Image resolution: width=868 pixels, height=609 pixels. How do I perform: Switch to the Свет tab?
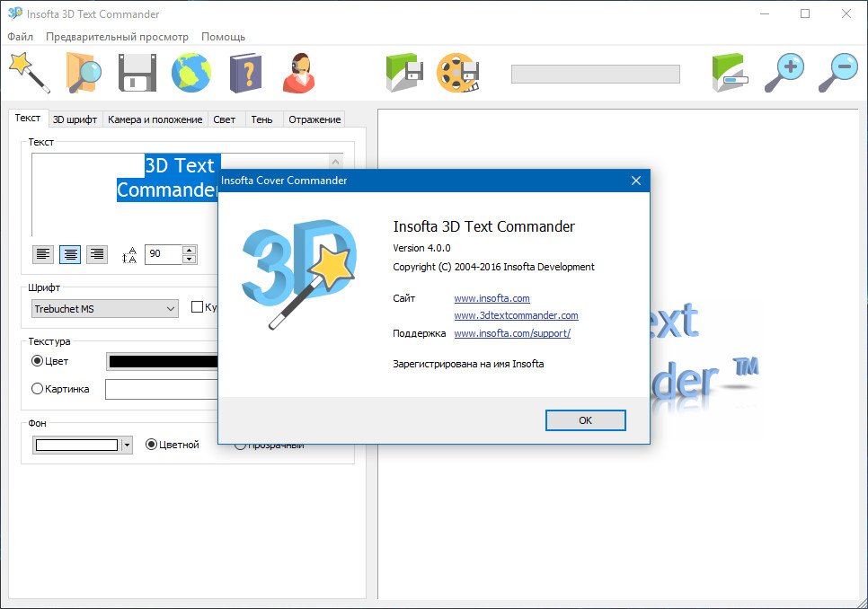click(225, 119)
